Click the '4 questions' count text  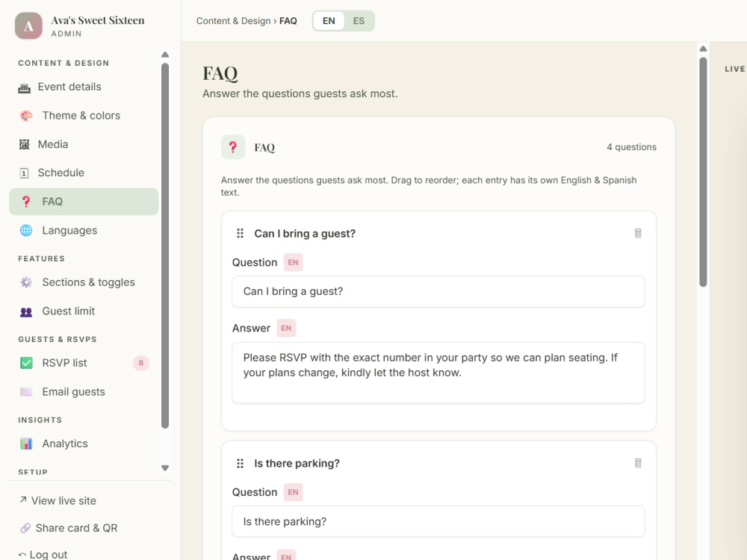tap(631, 147)
